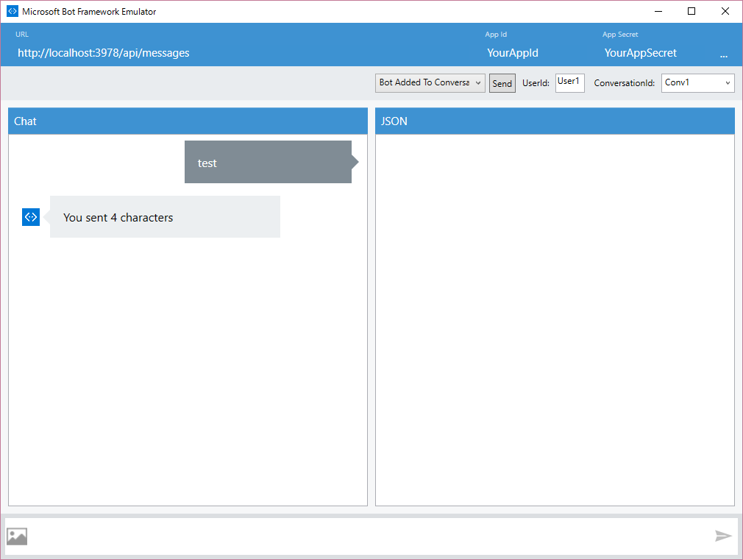Minimize the emulator window
This screenshot has height=560, width=743.
[x=658, y=11]
